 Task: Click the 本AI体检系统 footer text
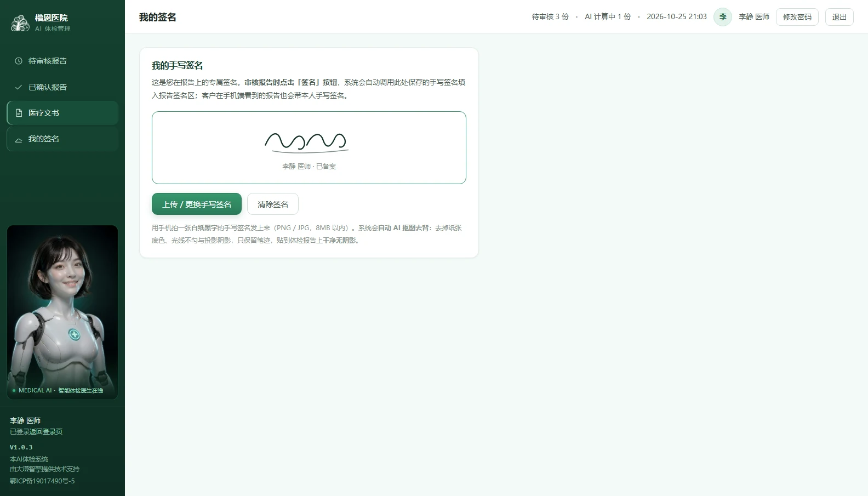point(29,459)
